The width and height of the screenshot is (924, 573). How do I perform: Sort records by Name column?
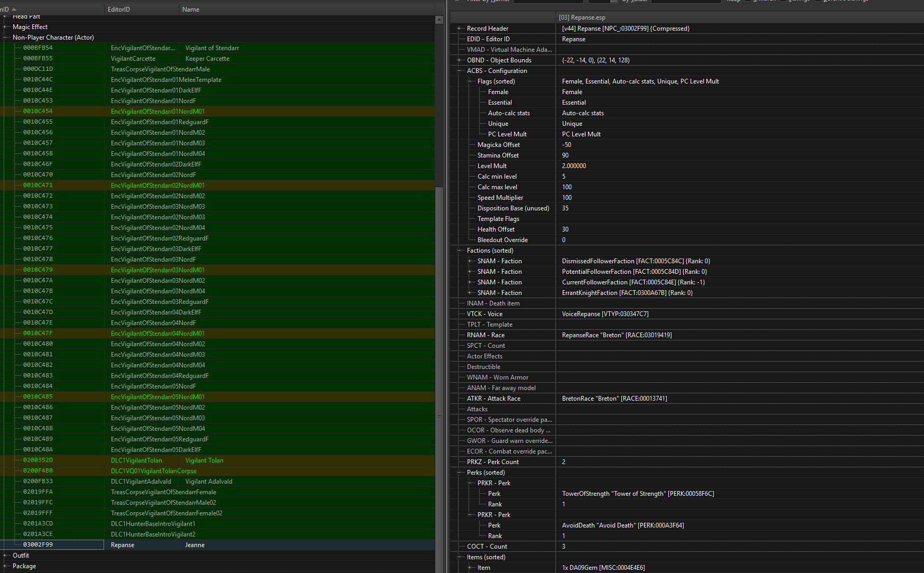(x=191, y=10)
